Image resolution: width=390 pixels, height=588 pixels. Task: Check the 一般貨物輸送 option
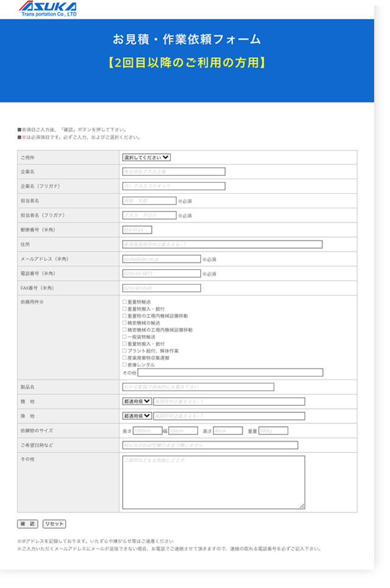[x=124, y=337]
